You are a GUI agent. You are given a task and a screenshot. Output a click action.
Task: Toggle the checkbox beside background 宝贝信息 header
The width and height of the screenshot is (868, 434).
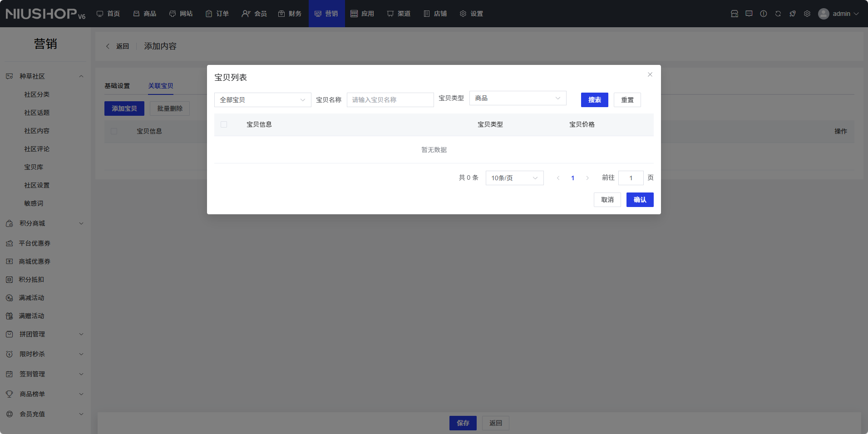(114, 131)
